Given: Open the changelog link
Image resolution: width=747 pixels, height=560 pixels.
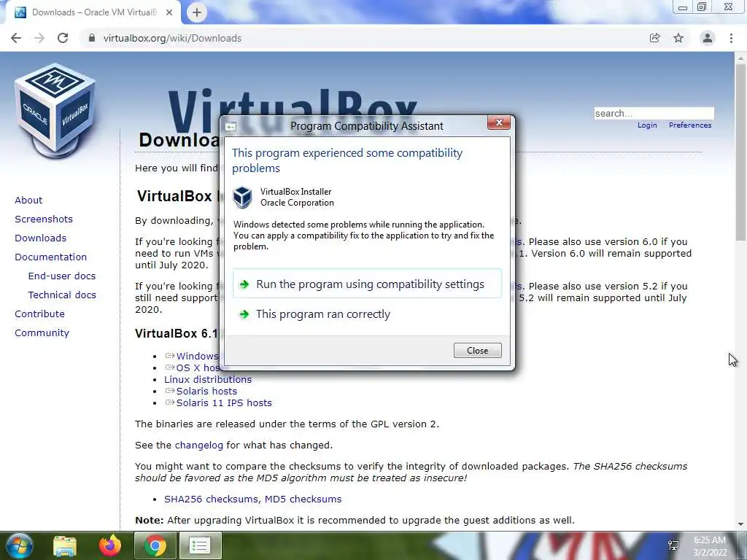Looking at the screenshot, I should click(x=198, y=446).
